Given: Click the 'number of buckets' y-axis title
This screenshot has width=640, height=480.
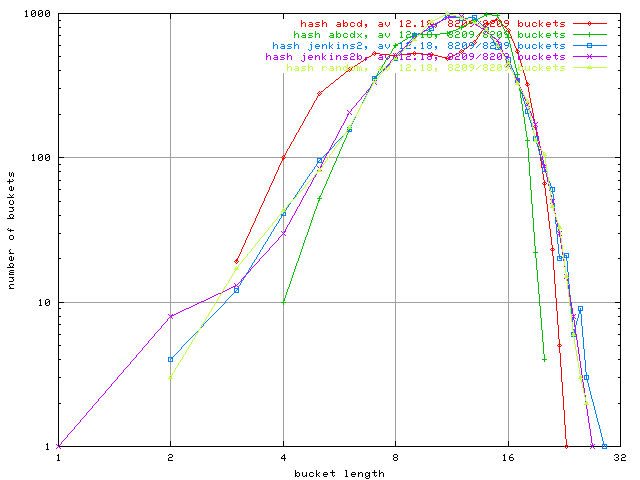Looking at the screenshot, I should click(11, 231).
